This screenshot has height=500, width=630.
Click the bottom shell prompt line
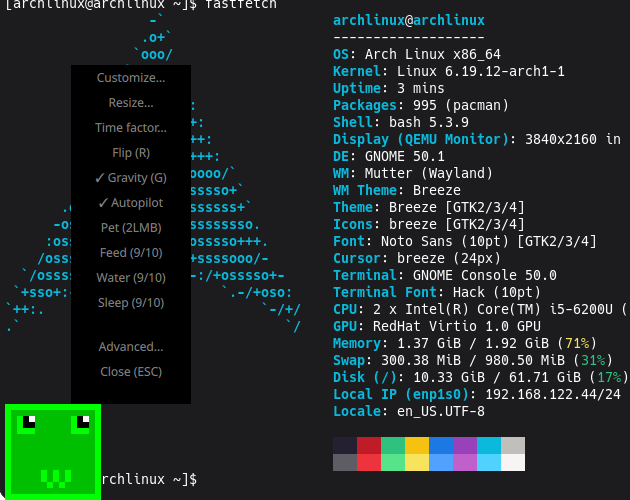[149, 479]
